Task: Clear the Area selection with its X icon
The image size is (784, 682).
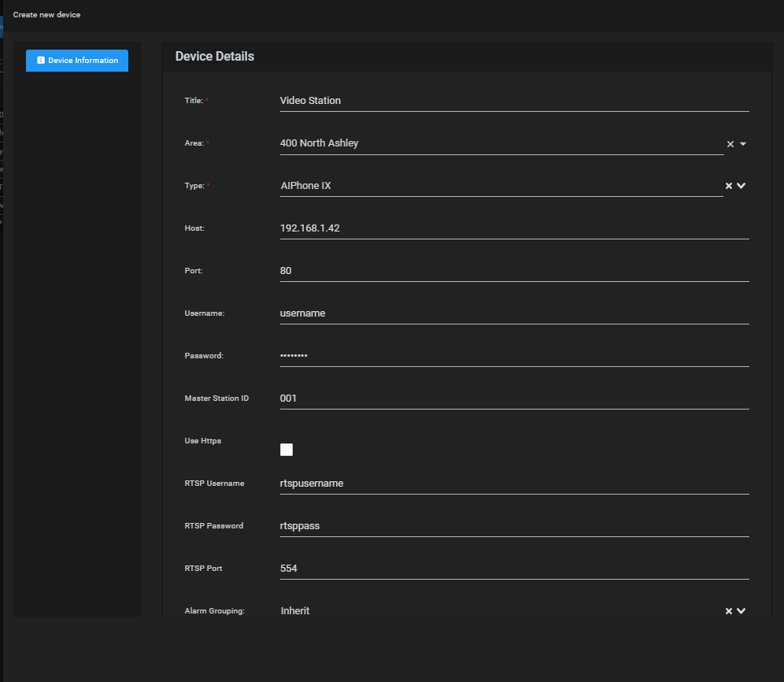Action: pyautogui.click(x=730, y=144)
